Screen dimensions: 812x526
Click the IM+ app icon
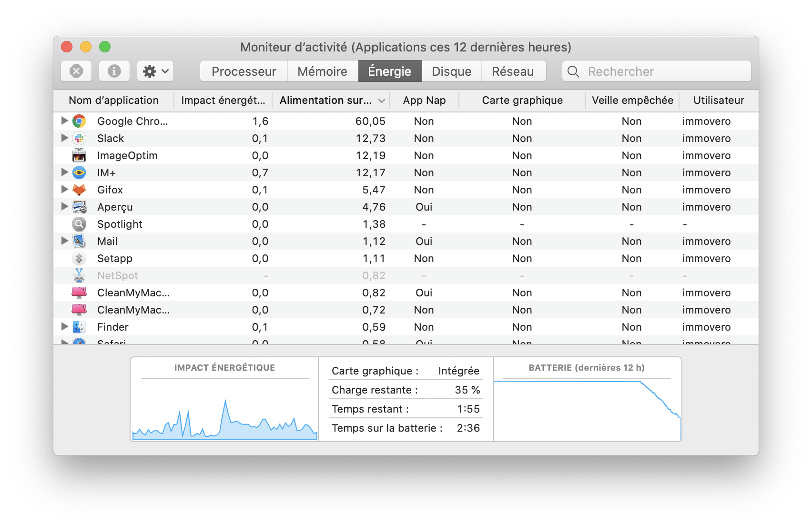click(x=79, y=172)
